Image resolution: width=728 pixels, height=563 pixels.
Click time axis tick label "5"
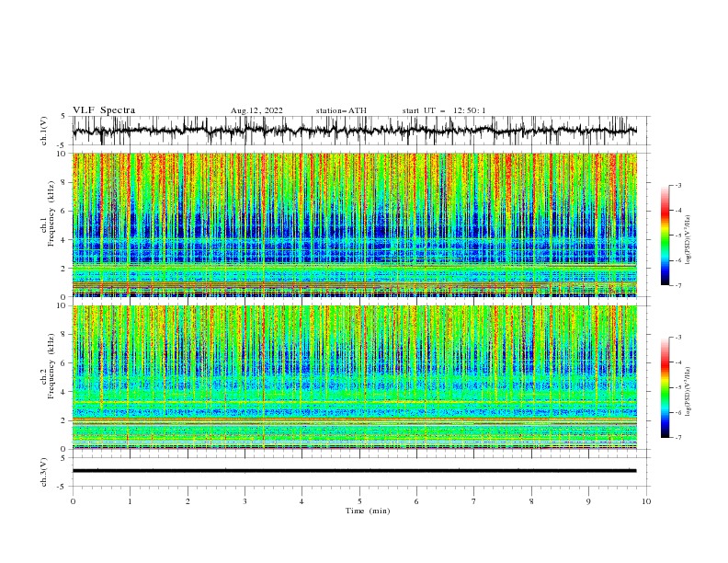(x=359, y=501)
